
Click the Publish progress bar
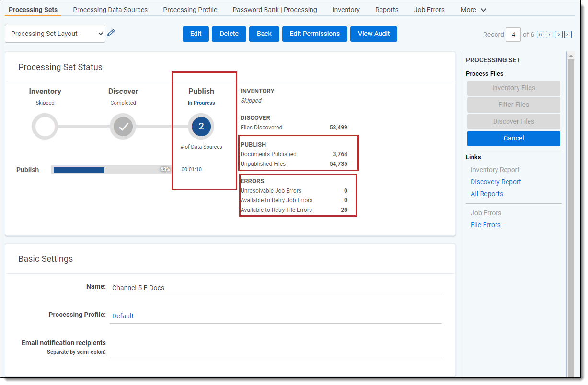(111, 170)
